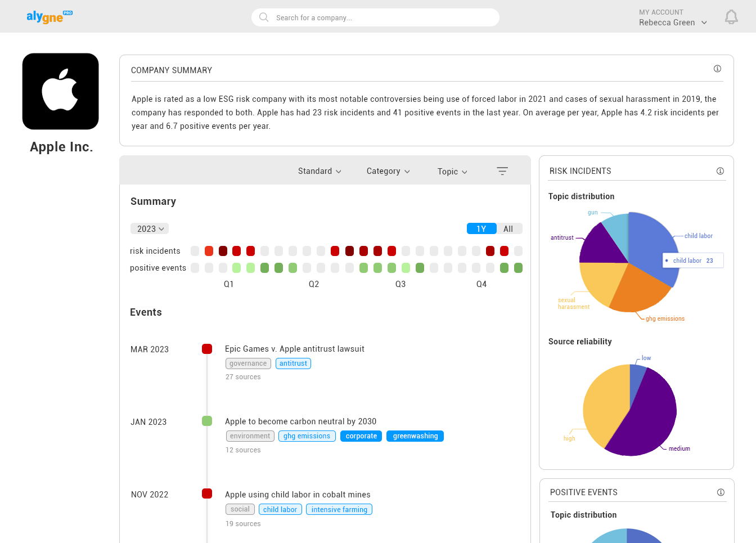The height and width of the screenshot is (543, 756).
Task: Select the corporate tag
Action: 361,436
